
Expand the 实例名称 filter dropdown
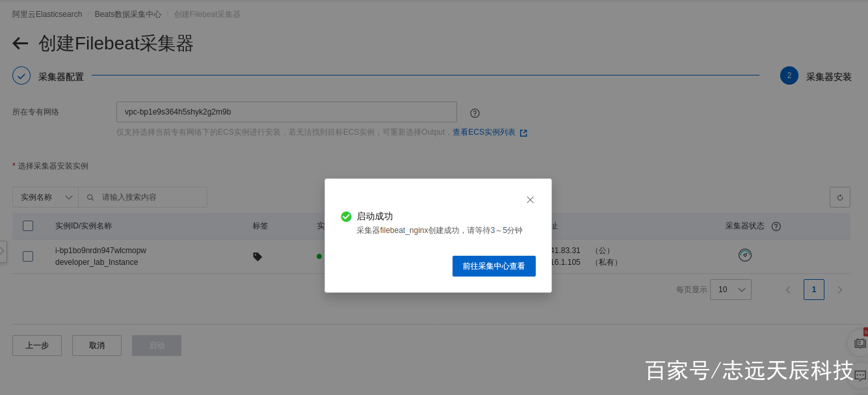click(46, 197)
